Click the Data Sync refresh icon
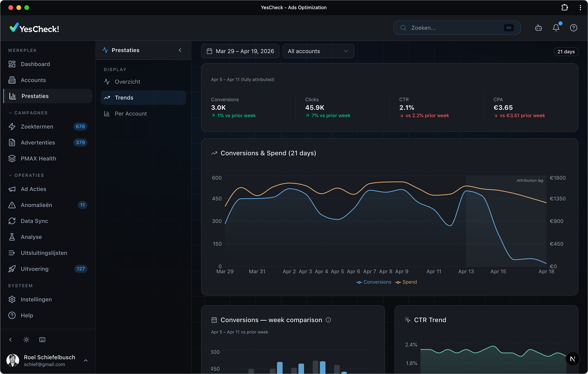This screenshot has width=588, height=374. tap(12, 221)
